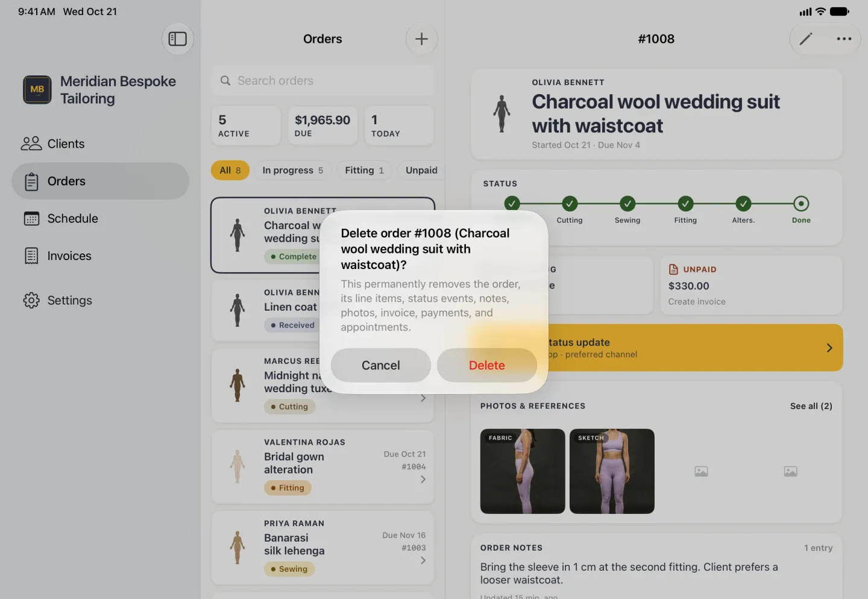Tap the Fitting status step checkmark
Screen dimensions: 868x599
(x=685, y=204)
